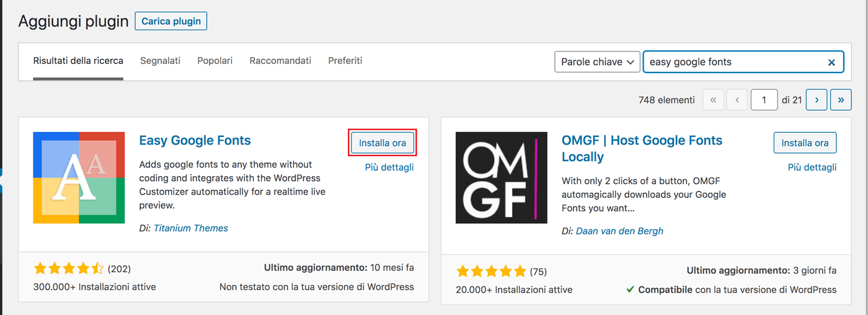The height and width of the screenshot is (315, 868).
Task: Click the OMGF description text
Action: [x=644, y=194]
